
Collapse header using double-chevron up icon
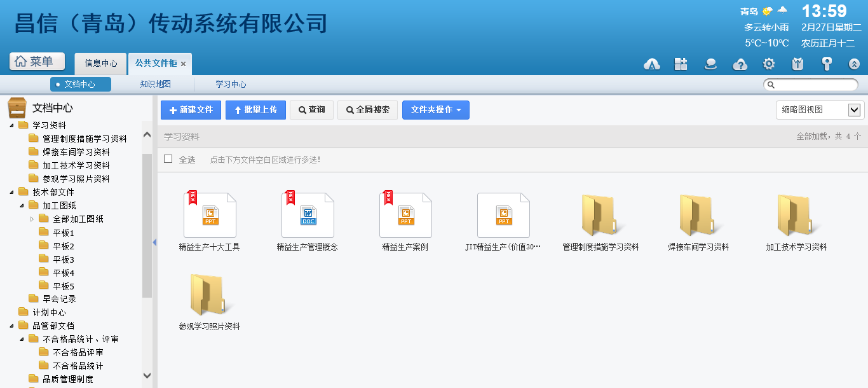855,64
